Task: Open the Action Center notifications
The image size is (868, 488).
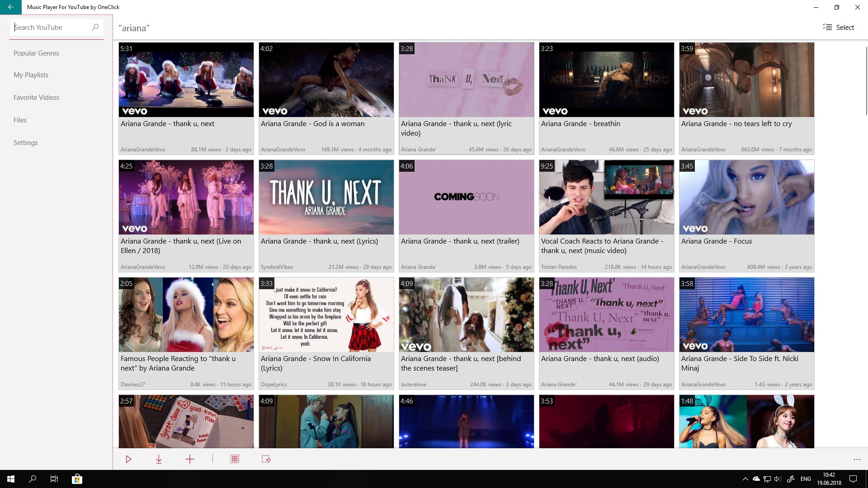Action: point(853,479)
